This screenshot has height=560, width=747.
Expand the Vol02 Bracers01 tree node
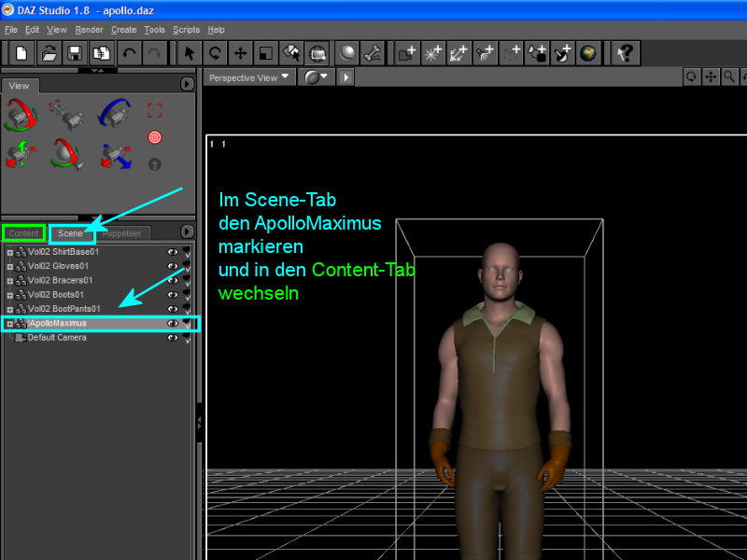(x=9, y=281)
